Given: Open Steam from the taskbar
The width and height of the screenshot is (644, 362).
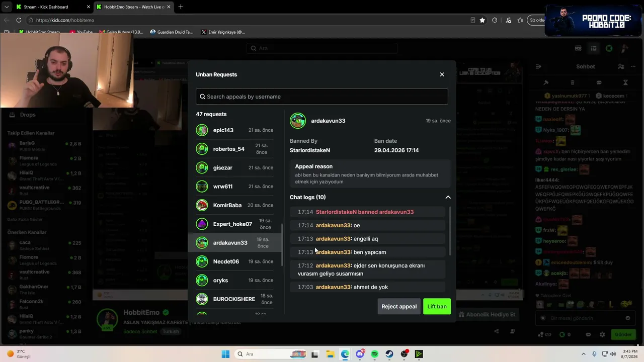Looking at the screenshot, I should pyautogui.click(x=389, y=354).
